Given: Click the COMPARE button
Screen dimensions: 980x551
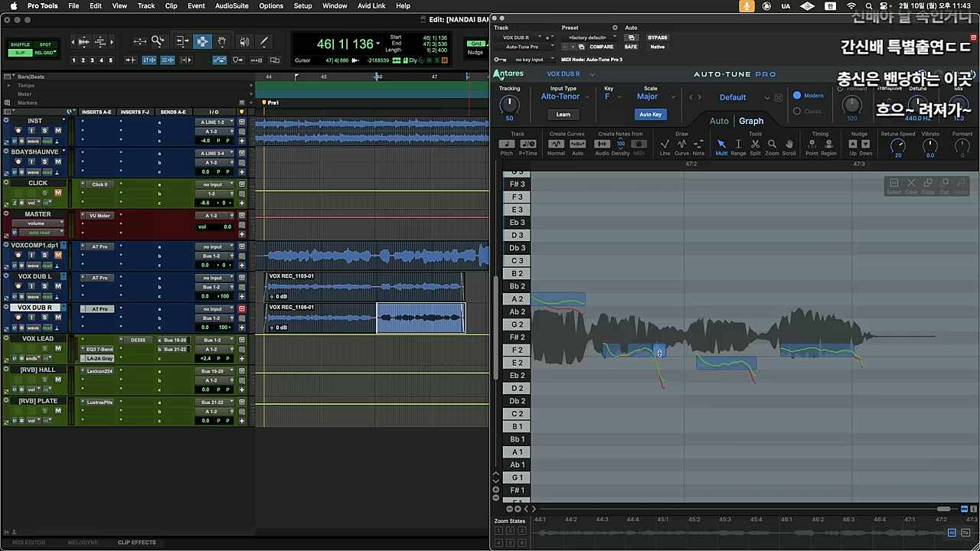Looking at the screenshot, I should click(602, 47).
